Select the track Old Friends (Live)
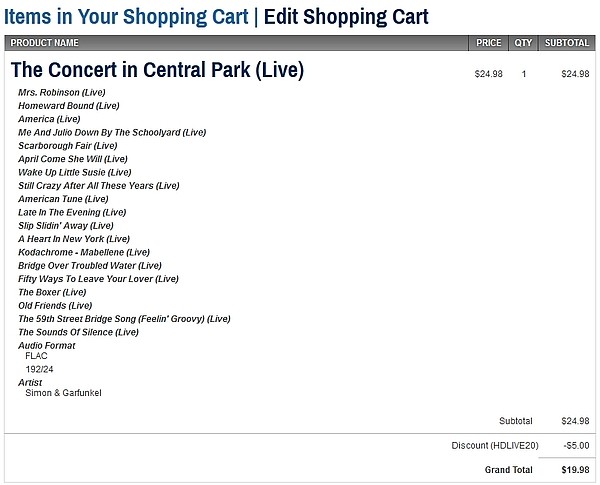This screenshot has height=485, width=600. pos(55,306)
